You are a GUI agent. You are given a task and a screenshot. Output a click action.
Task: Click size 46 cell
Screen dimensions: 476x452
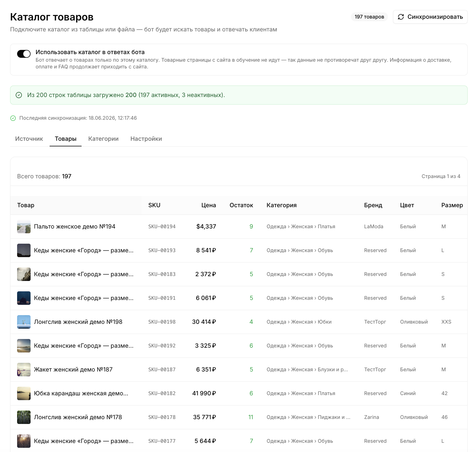click(x=444, y=417)
